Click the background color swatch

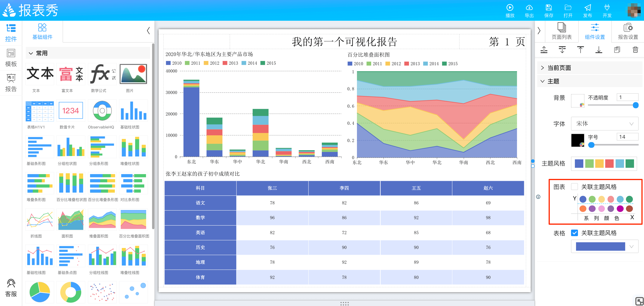click(578, 101)
